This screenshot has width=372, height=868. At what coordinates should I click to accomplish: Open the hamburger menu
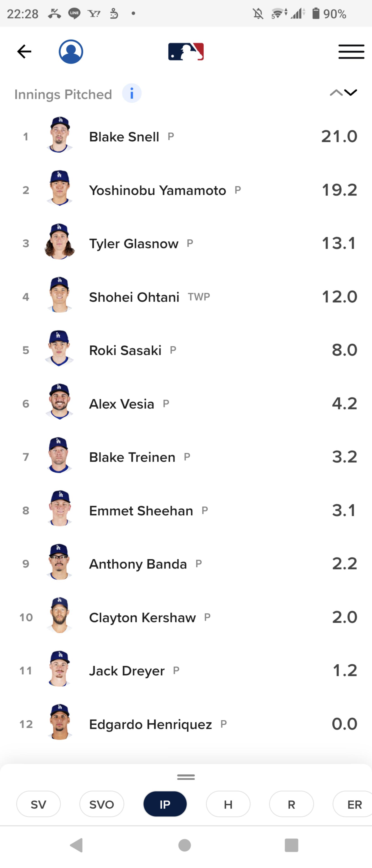pyautogui.click(x=351, y=52)
